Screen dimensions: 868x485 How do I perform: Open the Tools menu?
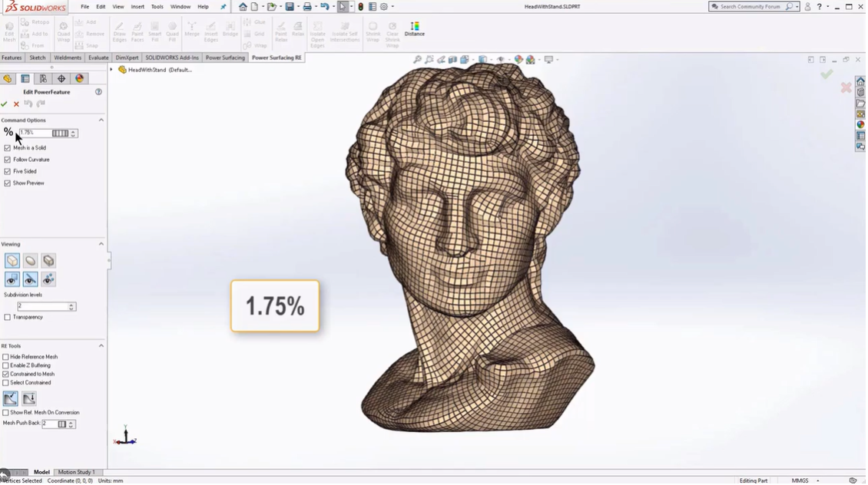[157, 7]
